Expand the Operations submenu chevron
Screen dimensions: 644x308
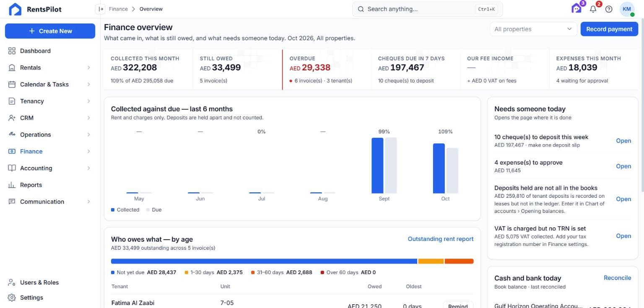tap(88, 135)
